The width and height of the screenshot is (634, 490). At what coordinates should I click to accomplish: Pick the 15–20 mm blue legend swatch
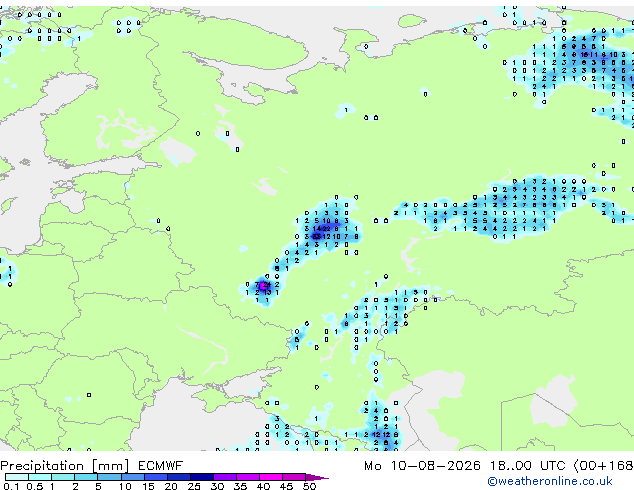pyautogui.click(x=155, y=477)
